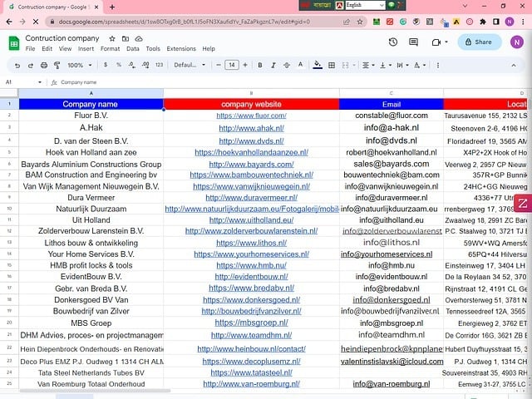Screen dimensions: 532x399
Task: Open the merge cells dropdown arrow
Action: click(354, 65)
